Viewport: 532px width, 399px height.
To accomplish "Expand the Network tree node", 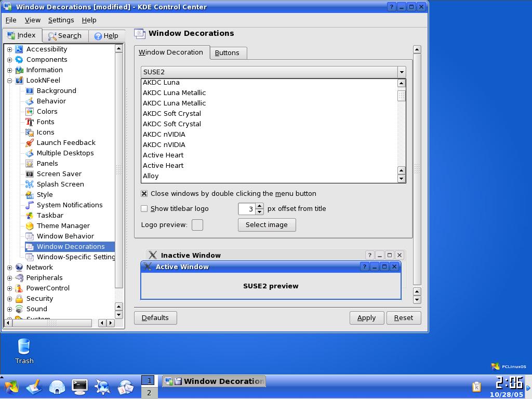I will click(9, 268).
